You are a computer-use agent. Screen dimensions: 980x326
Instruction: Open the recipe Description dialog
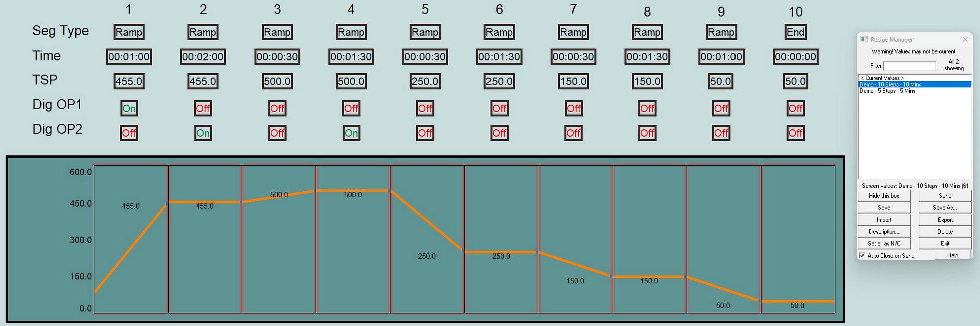pos(884,232)
